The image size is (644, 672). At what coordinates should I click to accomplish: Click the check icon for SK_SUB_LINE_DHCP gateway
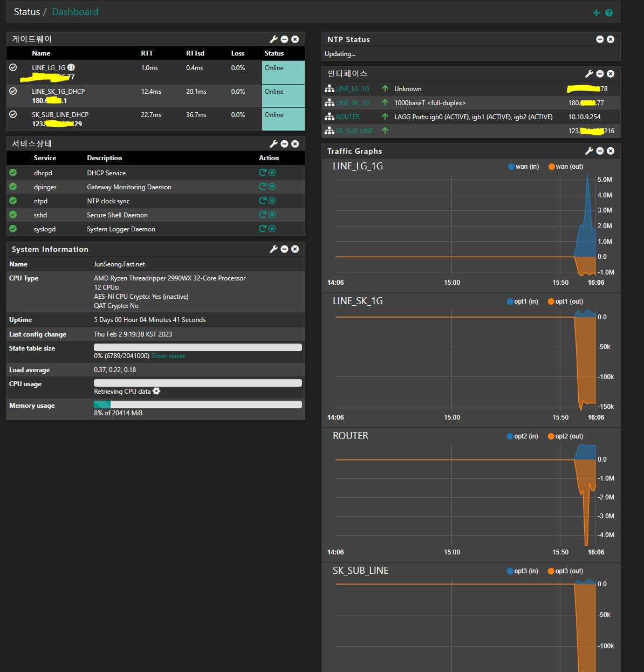tap(13, 114)
